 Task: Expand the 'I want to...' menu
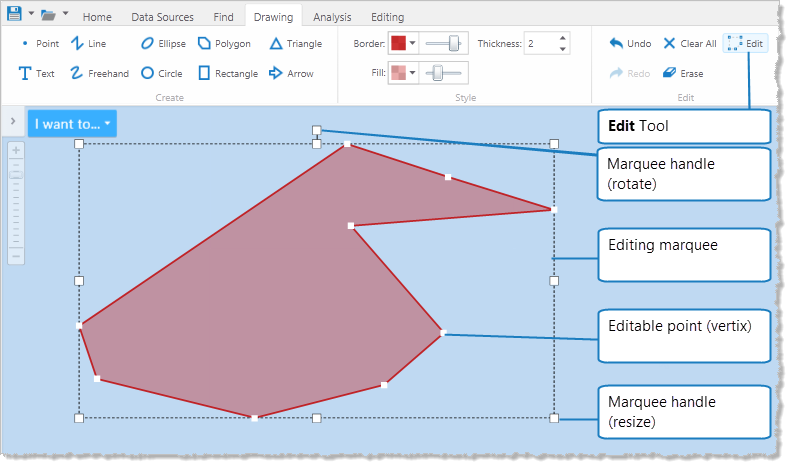73,124
